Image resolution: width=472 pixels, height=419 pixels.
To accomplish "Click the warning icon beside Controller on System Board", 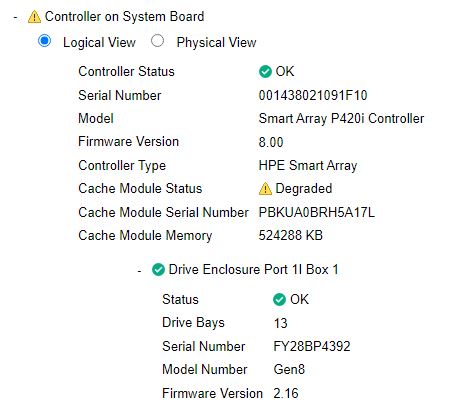I will 34,17.
